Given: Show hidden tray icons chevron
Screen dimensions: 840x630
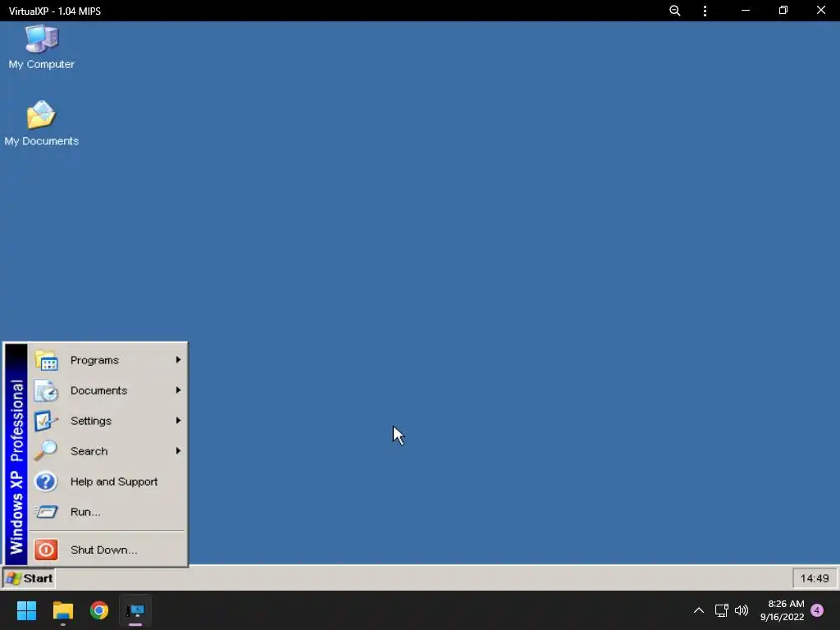Looking at the screenshot, I should point(699,610).
